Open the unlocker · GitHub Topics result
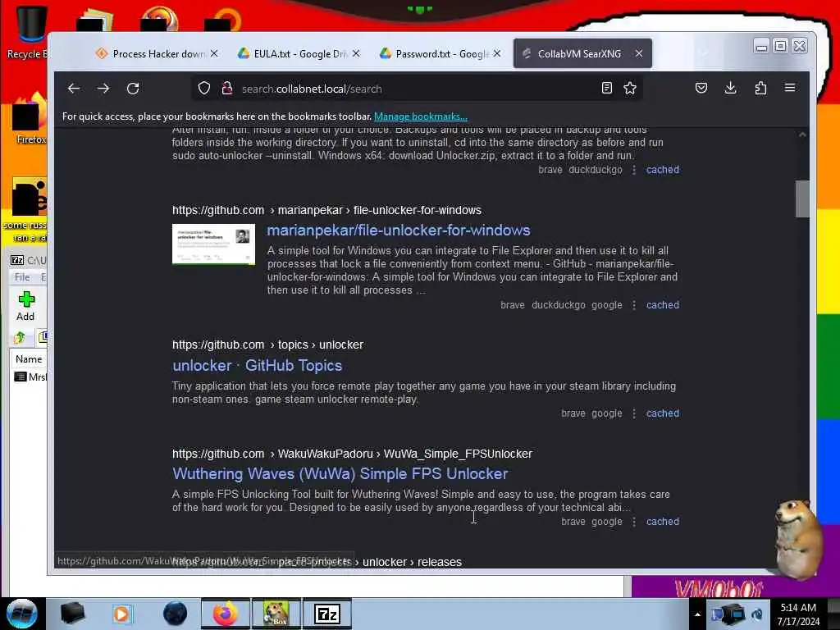Image resolution: width=840 pixels, height=630 pixels. click(x=257, y=365)
